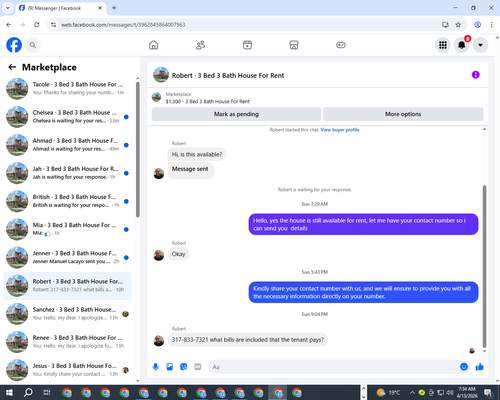Go to the Home feed icon
500x400 pixels.
pos(153,45)
